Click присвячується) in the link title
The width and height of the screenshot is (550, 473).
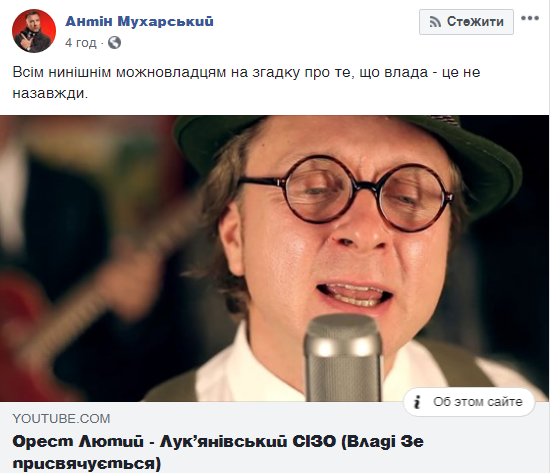click(x=87, y=464)
